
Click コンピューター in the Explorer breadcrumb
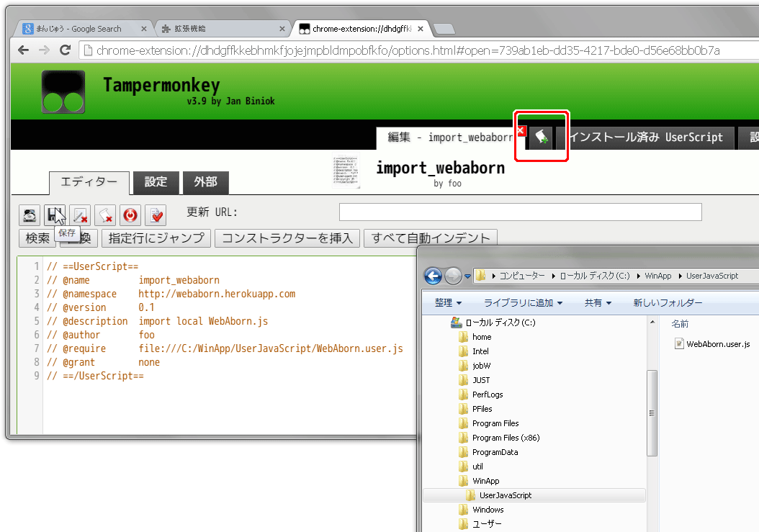[522, 276]
